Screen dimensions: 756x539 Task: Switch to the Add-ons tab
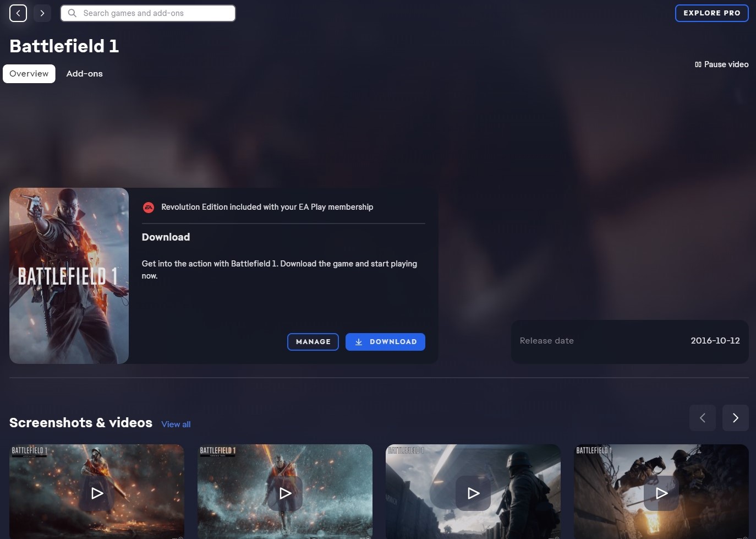click(x=85, y=74)
